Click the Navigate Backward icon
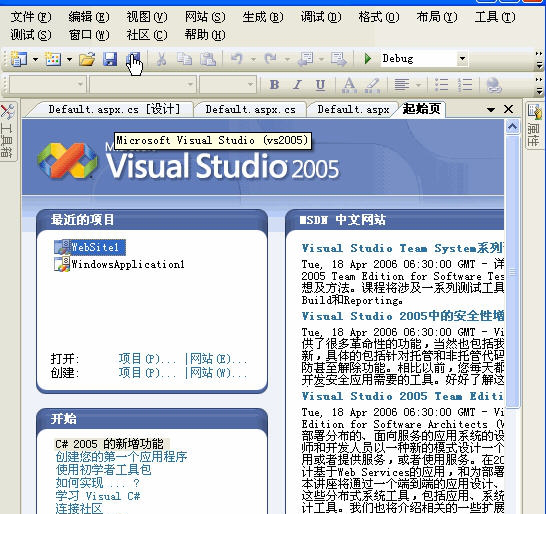This screenshot has width=546, height=534. pos(306,59)
